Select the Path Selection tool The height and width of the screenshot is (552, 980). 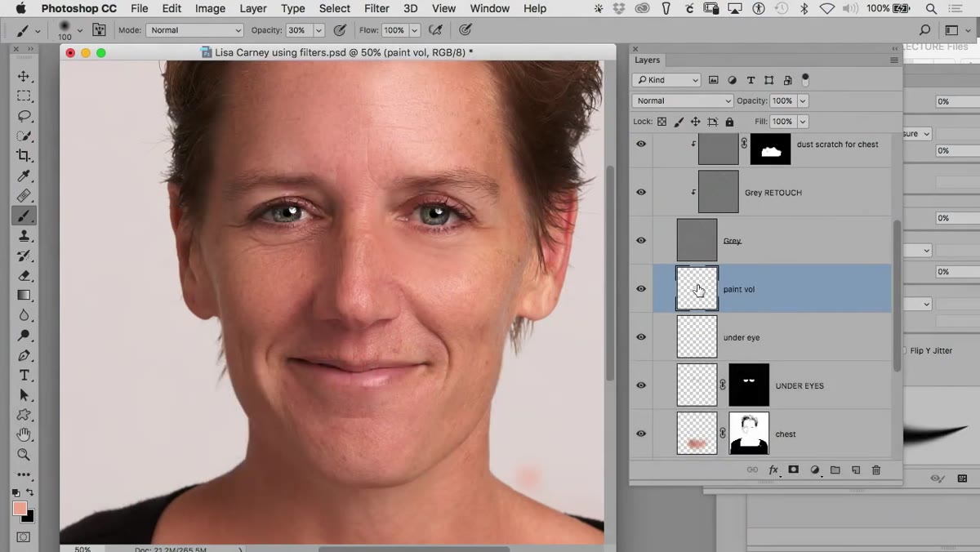pos(24,395)
